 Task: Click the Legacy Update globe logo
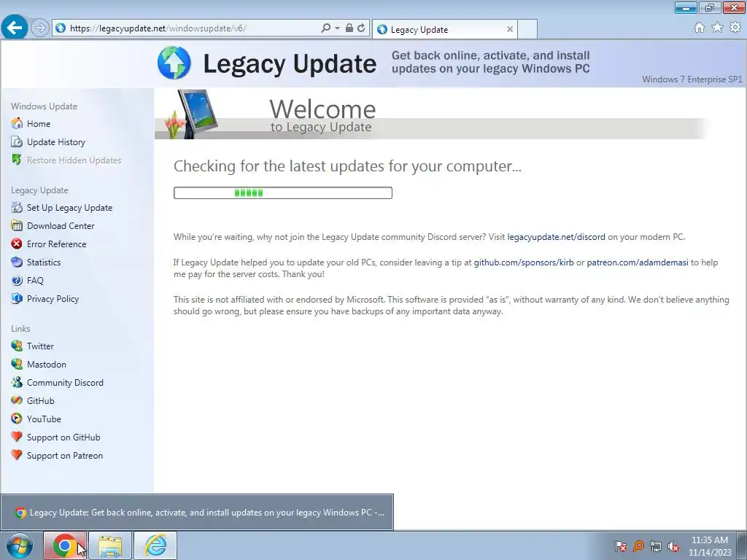[x=174, y=63]
